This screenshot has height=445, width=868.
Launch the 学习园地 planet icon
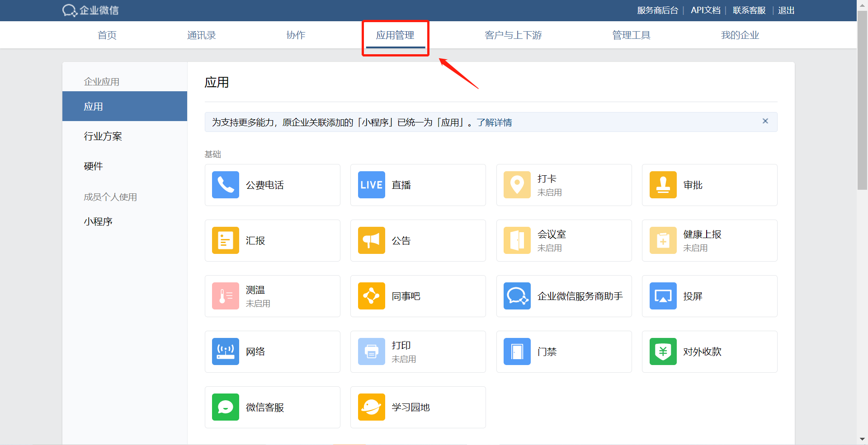coord(371,407)
